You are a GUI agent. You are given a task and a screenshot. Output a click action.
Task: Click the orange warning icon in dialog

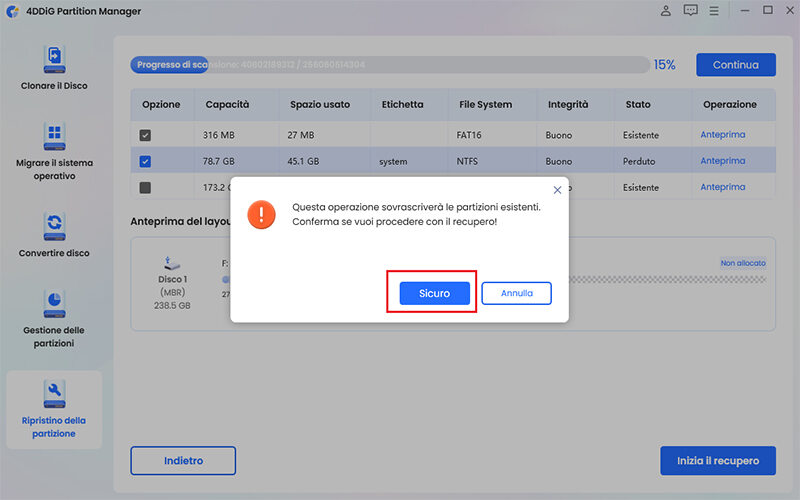[262, 213]
